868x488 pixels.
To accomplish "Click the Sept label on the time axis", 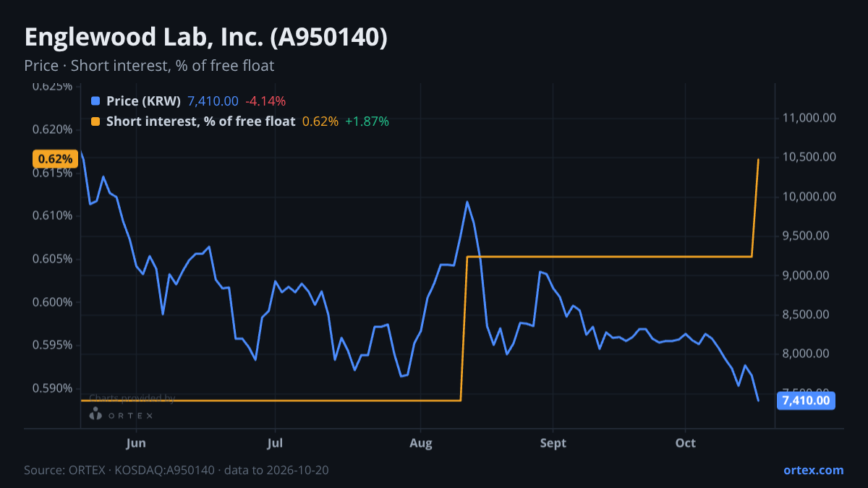I will click(x=553, y=443).
